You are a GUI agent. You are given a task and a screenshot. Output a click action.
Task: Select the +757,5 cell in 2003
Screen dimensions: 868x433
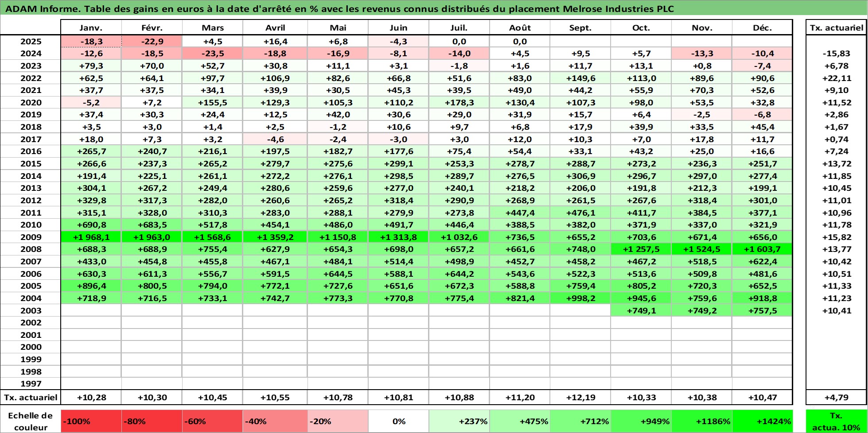coord(762,311)
